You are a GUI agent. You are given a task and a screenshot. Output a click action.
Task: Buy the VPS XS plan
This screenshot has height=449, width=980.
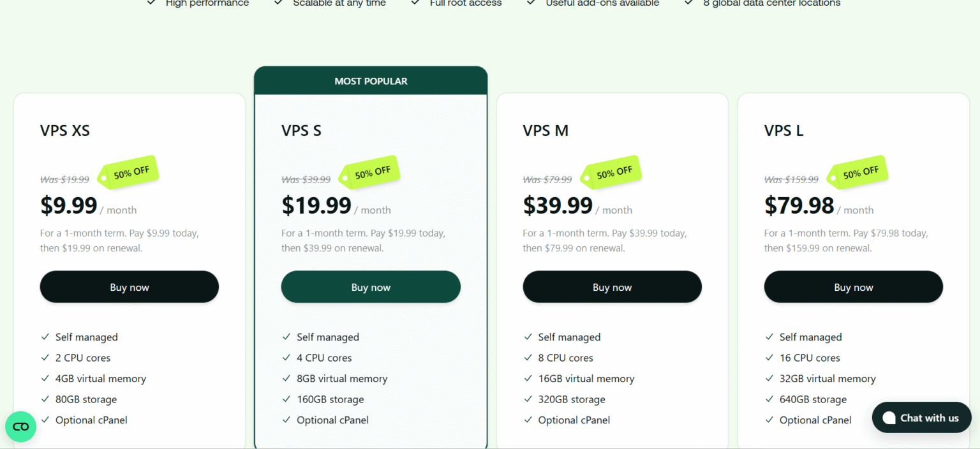tap(130, 287)
